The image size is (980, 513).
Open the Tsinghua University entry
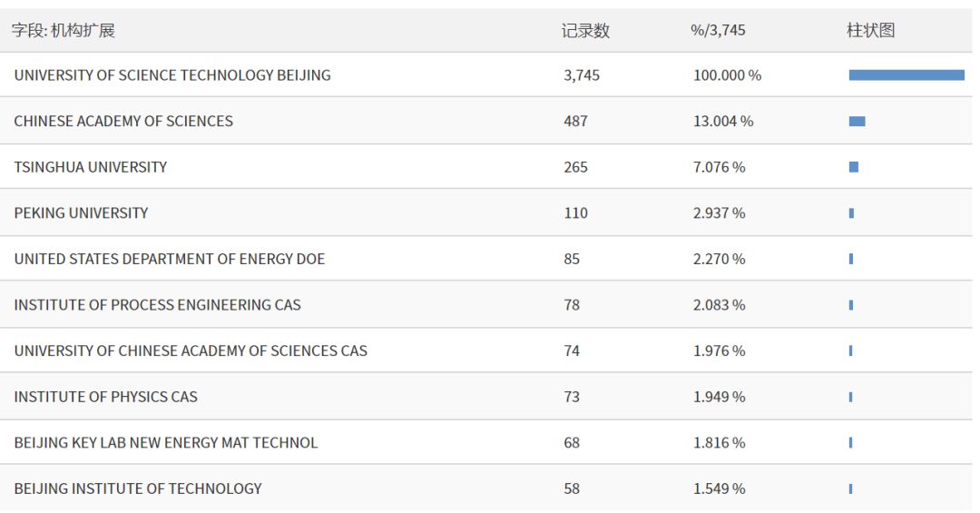point(91,167)
